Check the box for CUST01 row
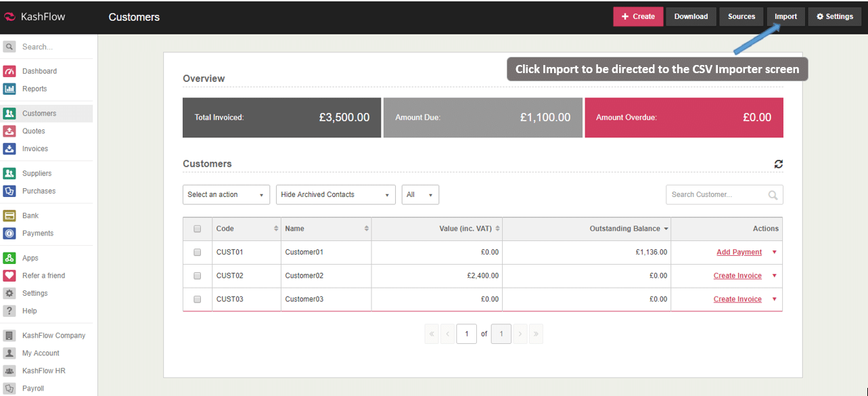This screenshot has width=868, height=396. coord(198,252)
